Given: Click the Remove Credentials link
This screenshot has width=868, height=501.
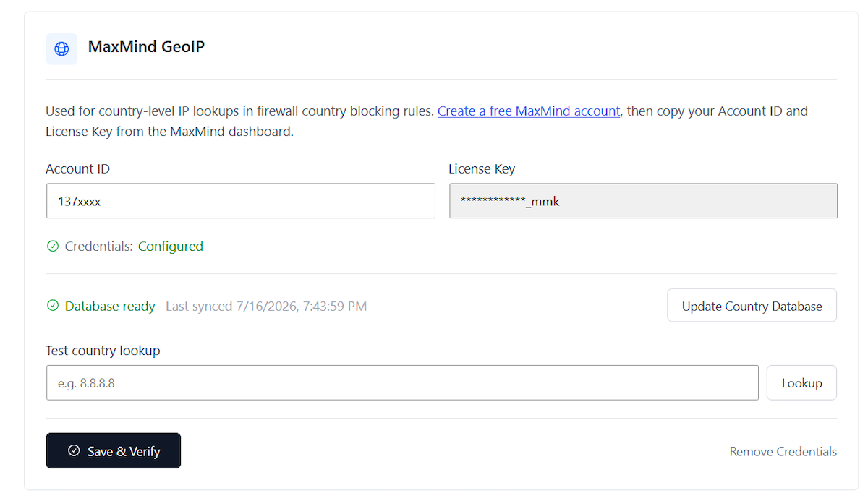Looking at the screenshot, I should point(783,452).
